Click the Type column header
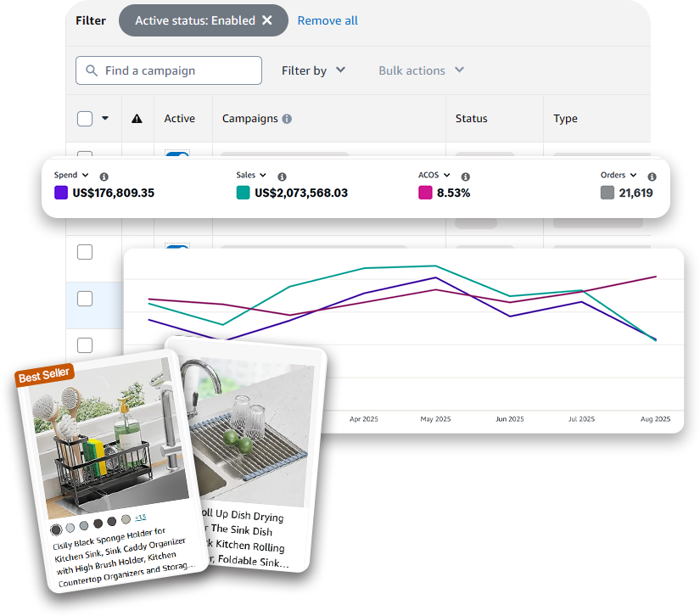 tap(565, 119)
